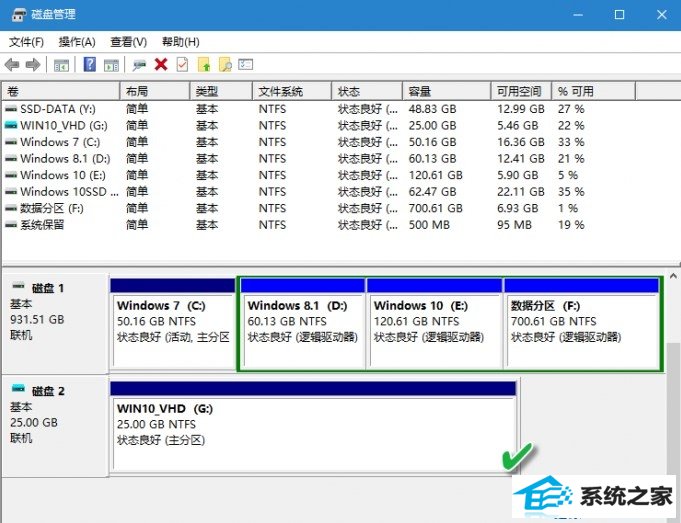Image resolution: width=681 pixels, height=523 pixels.
Task: Click the Disk Management title bar icon
Action: (19, 15)
